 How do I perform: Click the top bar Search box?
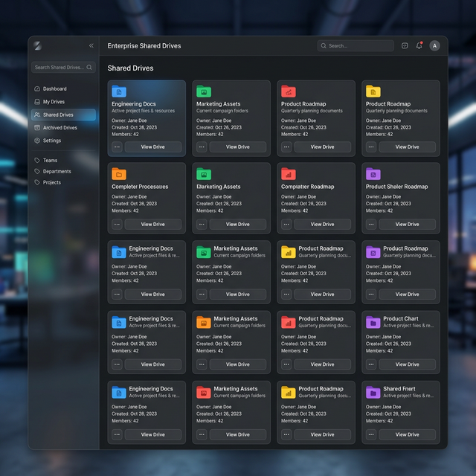356,46
